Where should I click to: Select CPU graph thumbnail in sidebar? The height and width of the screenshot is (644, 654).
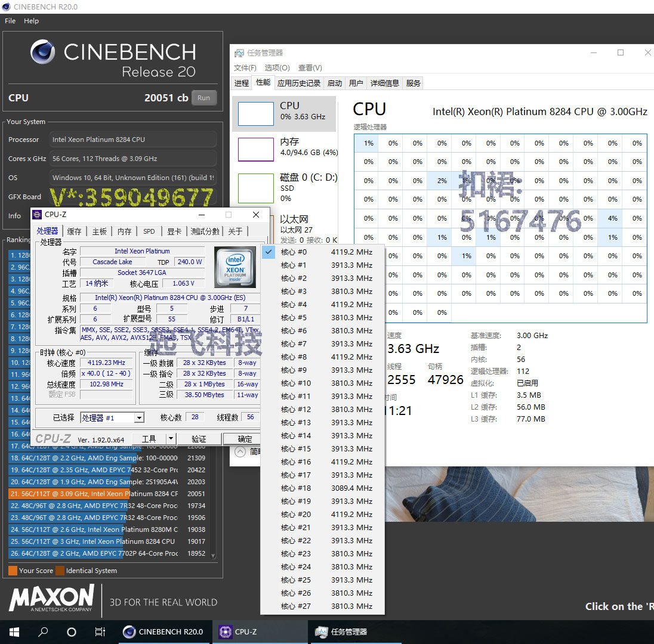coord(255,114)
